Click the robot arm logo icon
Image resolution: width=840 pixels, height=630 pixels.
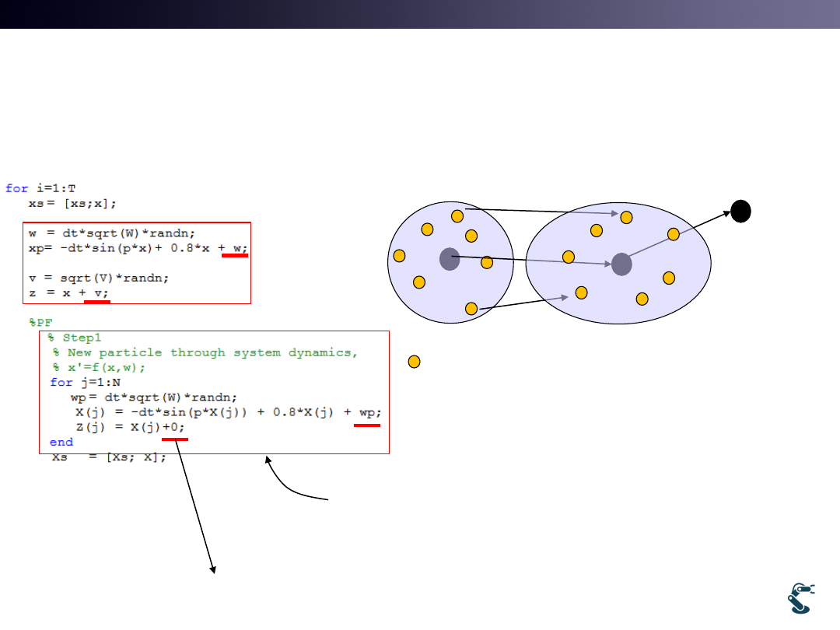pyautogui.click(x=799, y=597)
